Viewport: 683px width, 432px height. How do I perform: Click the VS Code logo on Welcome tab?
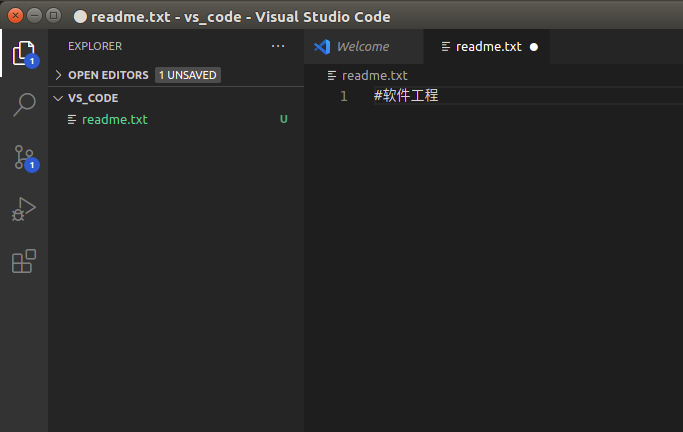pos(322,47)
